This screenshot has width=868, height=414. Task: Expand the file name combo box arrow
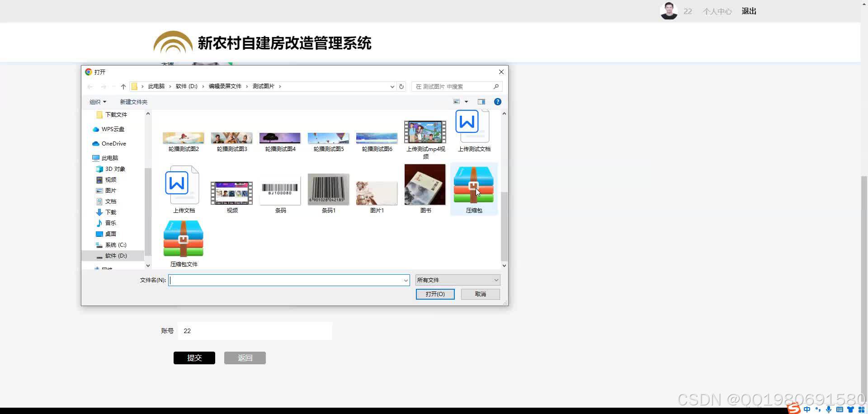click(x=405, y=280)
